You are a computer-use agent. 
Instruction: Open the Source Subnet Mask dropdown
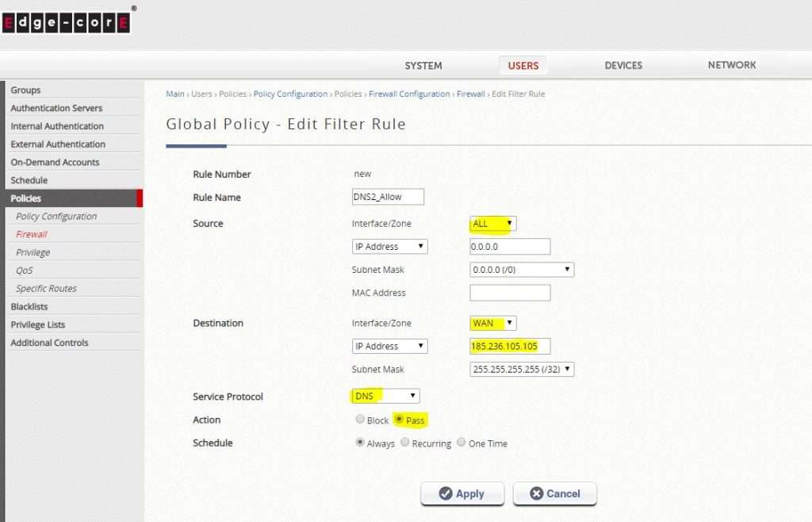(x=522, y=270)
